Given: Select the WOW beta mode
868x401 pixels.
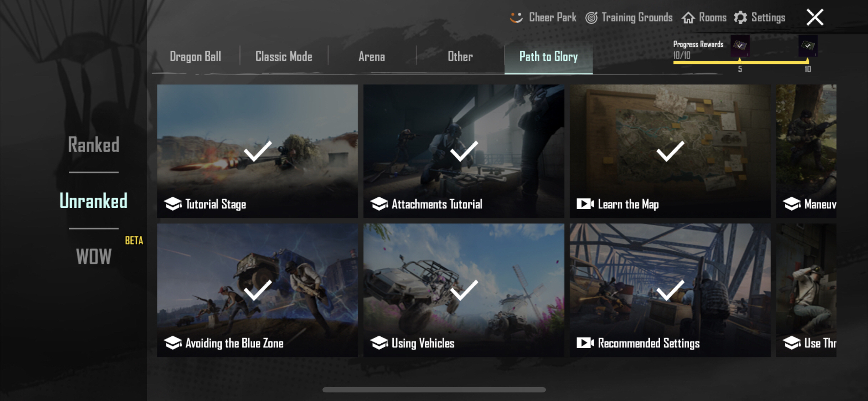Looking at the screenshot, I should coord(93,255).
